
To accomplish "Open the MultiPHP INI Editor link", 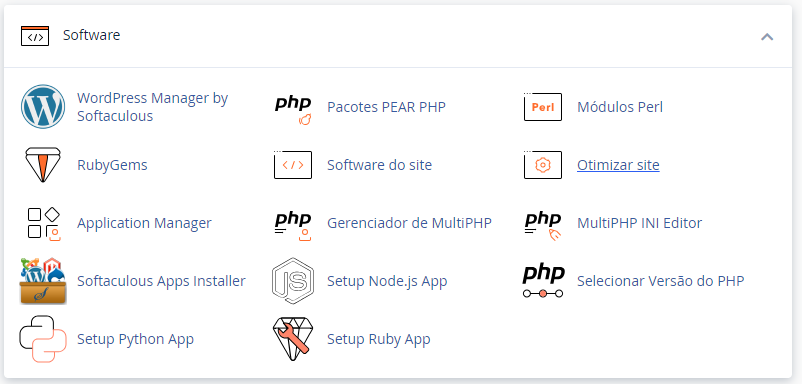I will pyautogui.click(x=639, y=223).
